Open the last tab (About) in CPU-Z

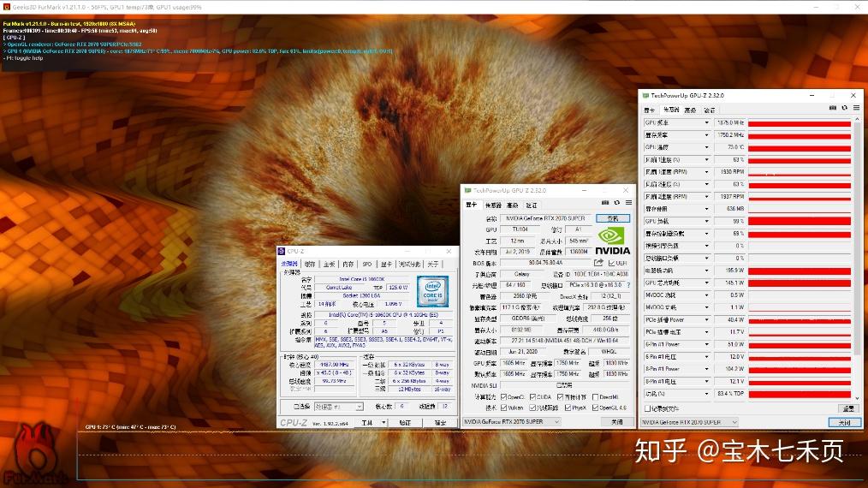[433, 265]
